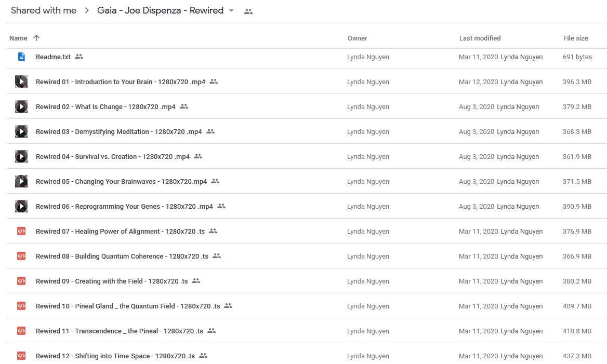Click video icon of Rewired 04 file
This screenshot has width=607, height=364.
point(21,156)
